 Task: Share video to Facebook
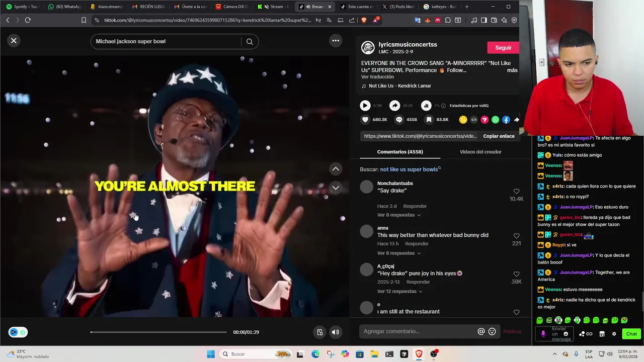point(506,120)
